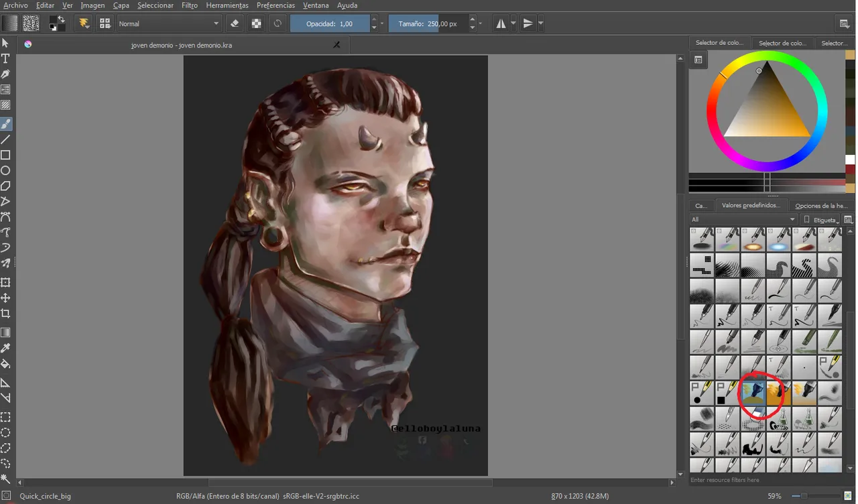Expand the opacity slider options arrow

[x=382, y=23]
